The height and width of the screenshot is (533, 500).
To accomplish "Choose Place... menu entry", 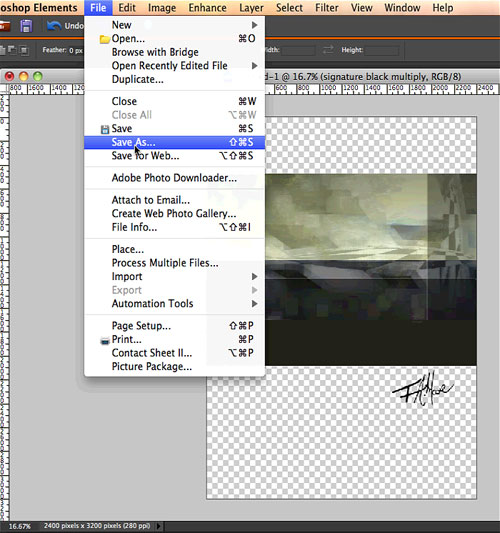I will pos(174,249).
